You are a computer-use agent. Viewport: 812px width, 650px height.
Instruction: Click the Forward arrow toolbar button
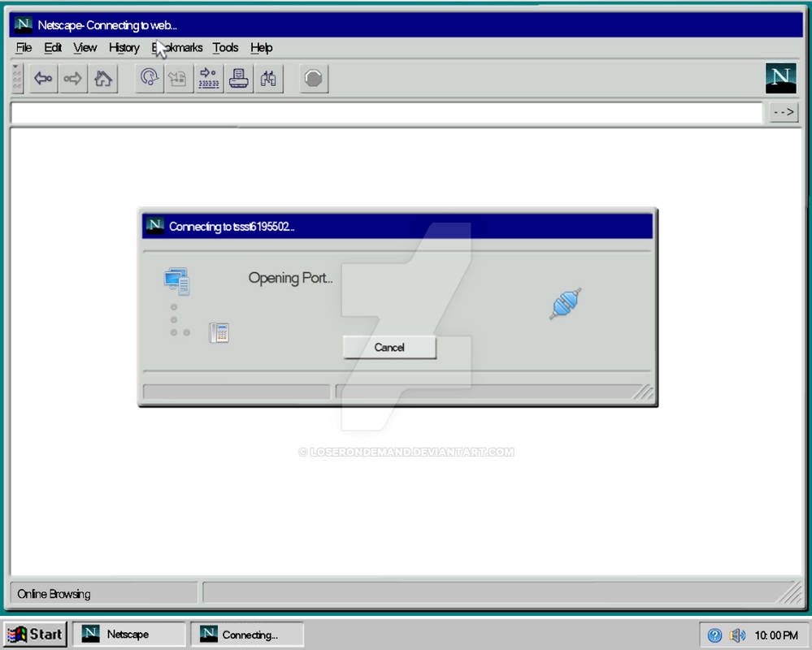tap(73, 79)
